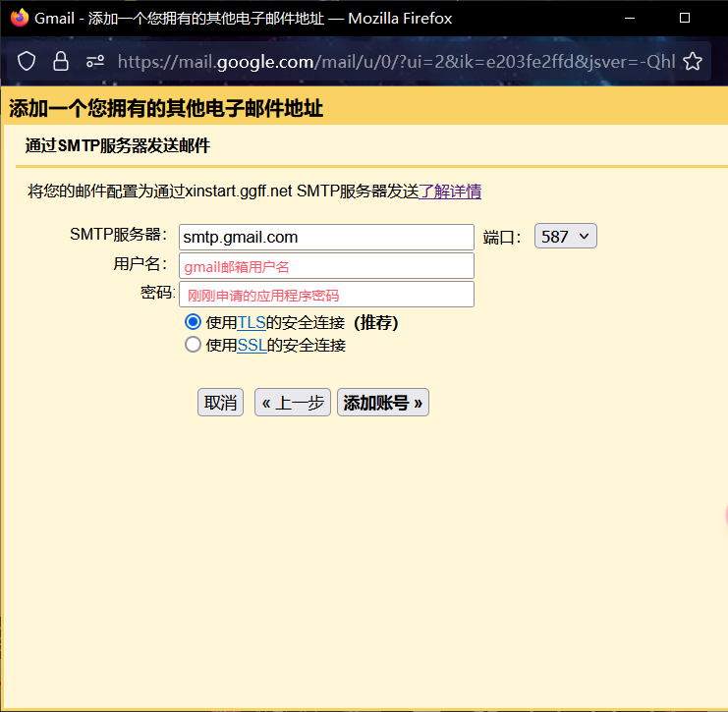The width and height of the screenshot is (728, 712).
Task: Click the tracking protection shield icon
Action: (27, 61)
